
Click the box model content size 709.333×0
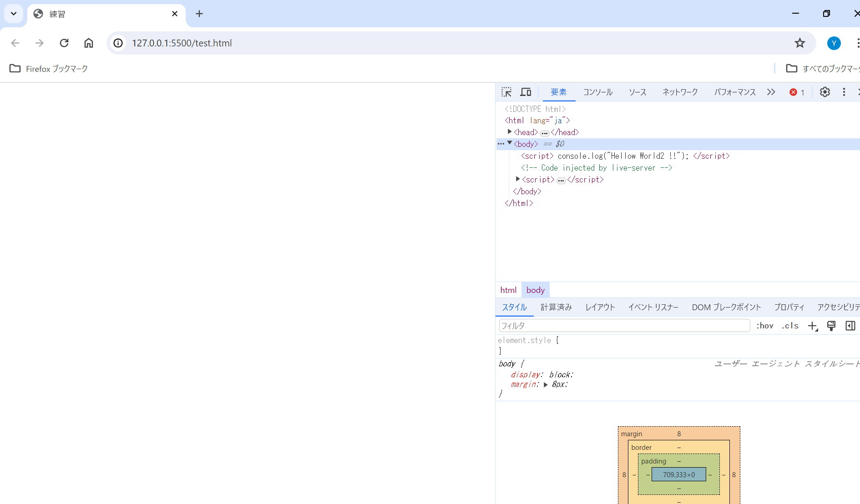[679, 474]
